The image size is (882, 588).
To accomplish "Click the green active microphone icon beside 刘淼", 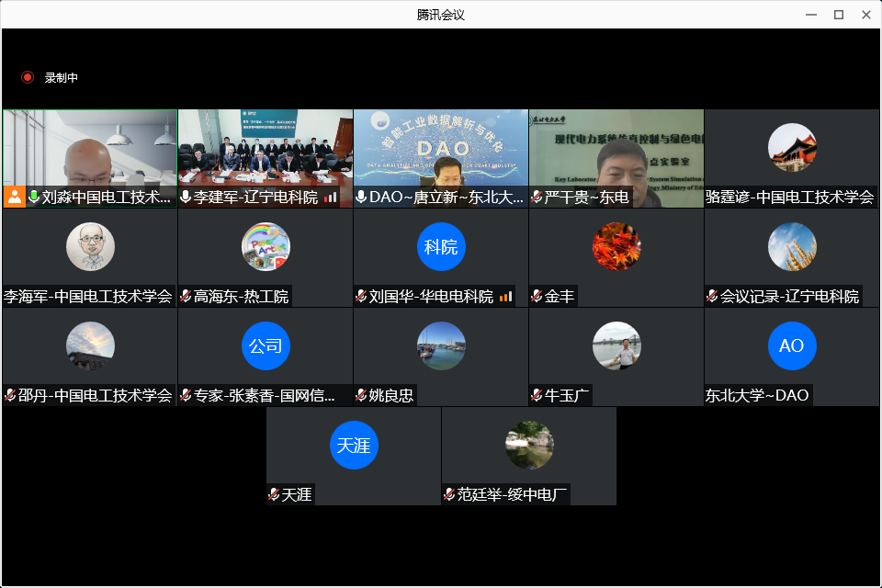I will pyautogui.click(x=34, y=197).
